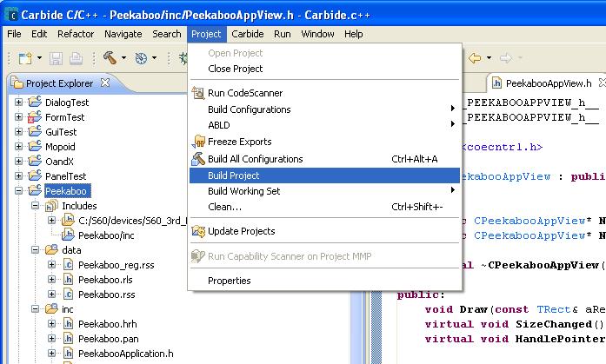This screenshot has height=364, width=606.
Task: Choose Build All Configurations menu entry
Action: (324, 159)
